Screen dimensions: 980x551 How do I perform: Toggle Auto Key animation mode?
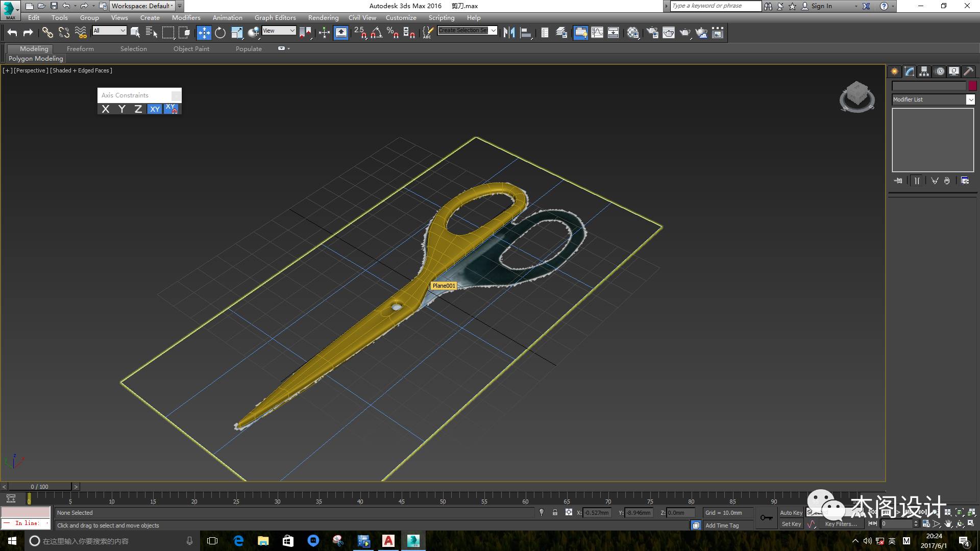[x=791, y=513]
